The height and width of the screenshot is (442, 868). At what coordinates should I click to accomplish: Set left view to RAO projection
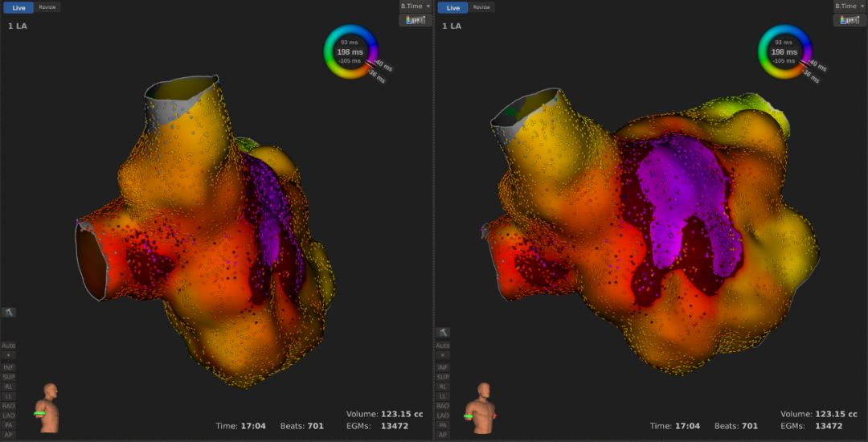(x=9, y=406)
